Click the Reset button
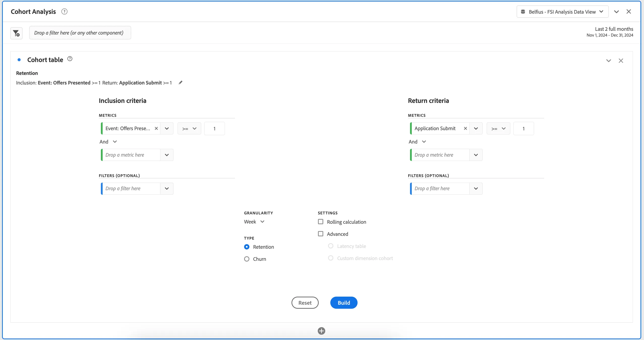Screen dimensions: 644x340 [x=305, y=303]
